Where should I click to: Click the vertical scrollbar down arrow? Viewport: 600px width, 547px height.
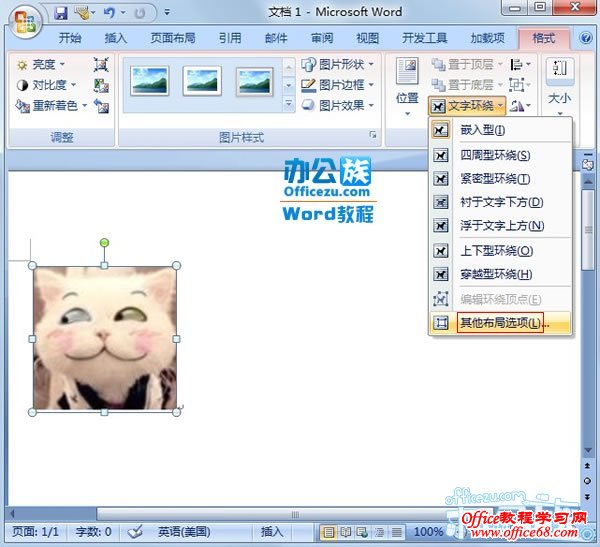point(588,451)
